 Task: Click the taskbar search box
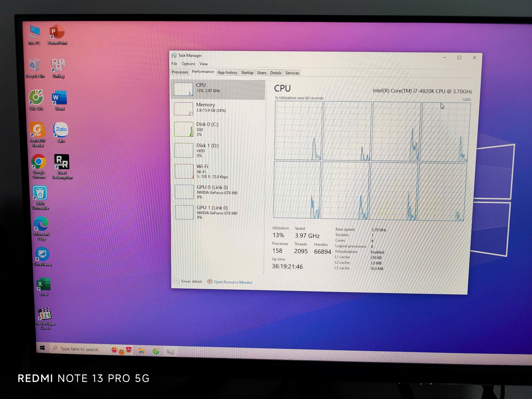(x=79, y=349)
